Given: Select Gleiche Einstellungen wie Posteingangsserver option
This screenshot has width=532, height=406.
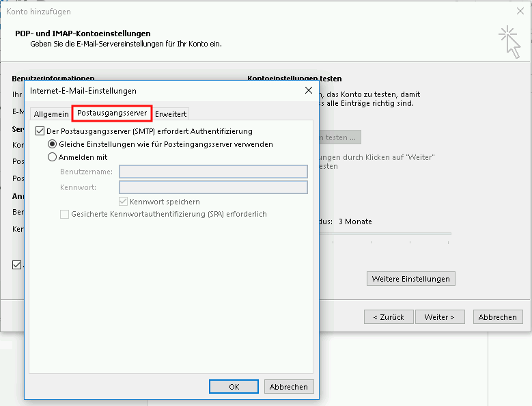Looking at the screenshot, I should coord(52,144).
